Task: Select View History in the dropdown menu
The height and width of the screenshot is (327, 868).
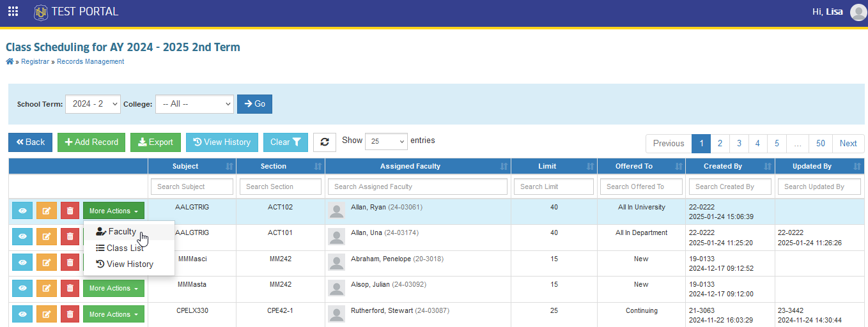Action: 130,264
